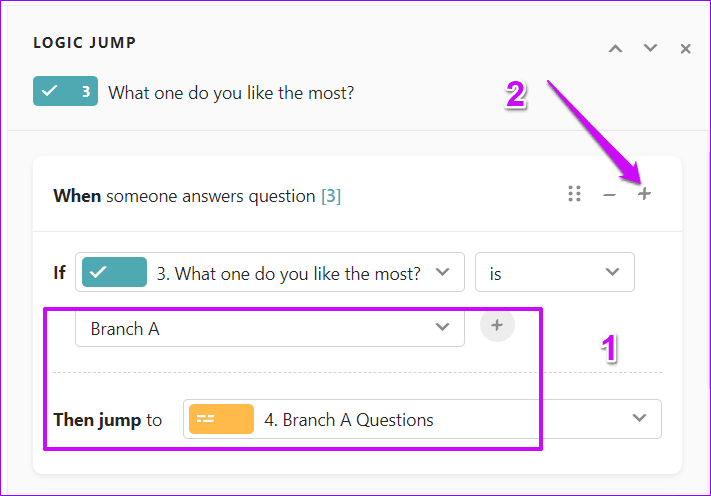Remove rule with the minus icon
Screen dimensions: 711x496
click(609, 194)
